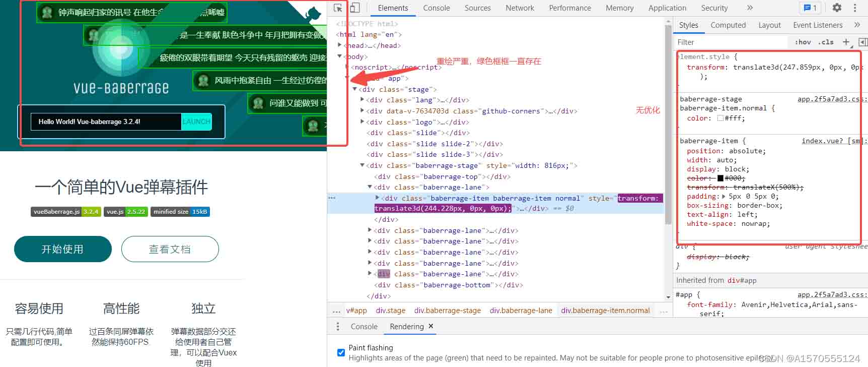
Task: Switch to the drawer Console tab
Action: point(364,327)
